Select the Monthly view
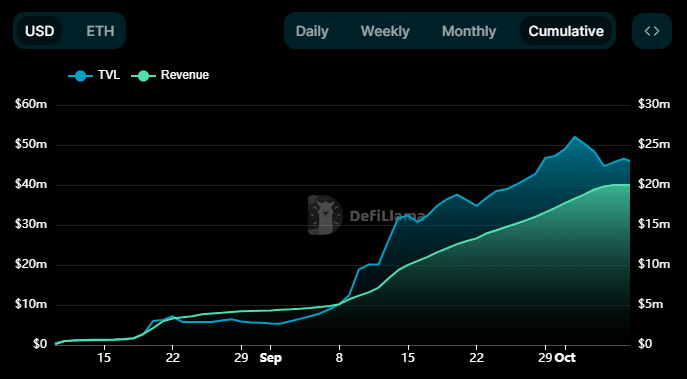 (x=469, y=31)
